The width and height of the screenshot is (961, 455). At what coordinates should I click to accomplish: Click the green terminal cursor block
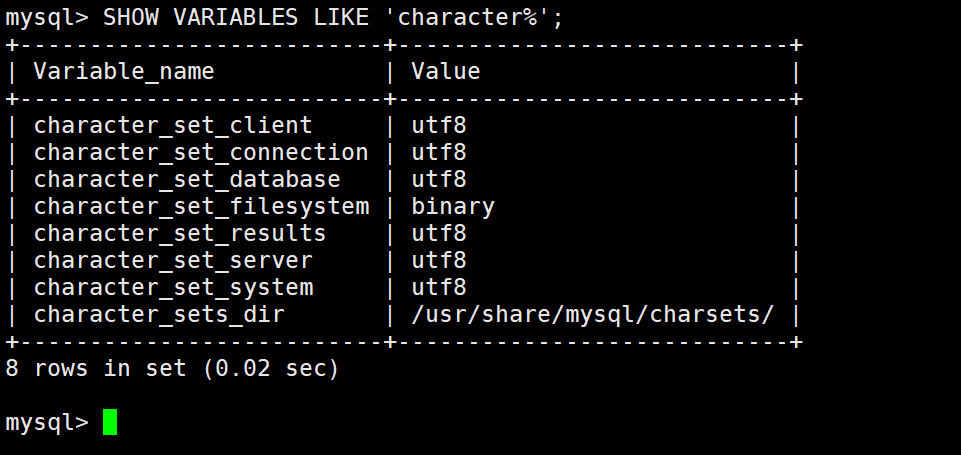point(110,422)
